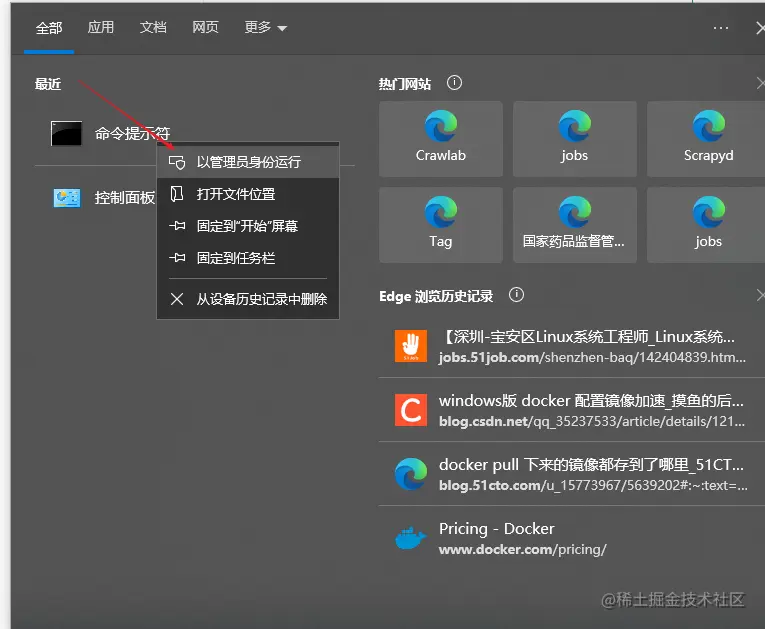Select the 全部 tab
The height and width of the screenshot is (629, 765).
tap(49, 28)
